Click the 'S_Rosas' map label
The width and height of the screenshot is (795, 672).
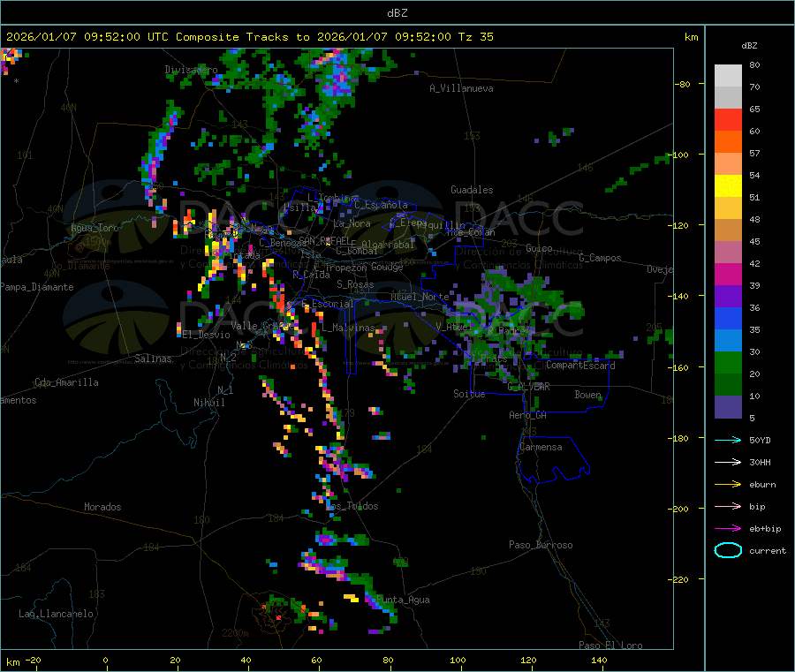(x=355, y=284)
